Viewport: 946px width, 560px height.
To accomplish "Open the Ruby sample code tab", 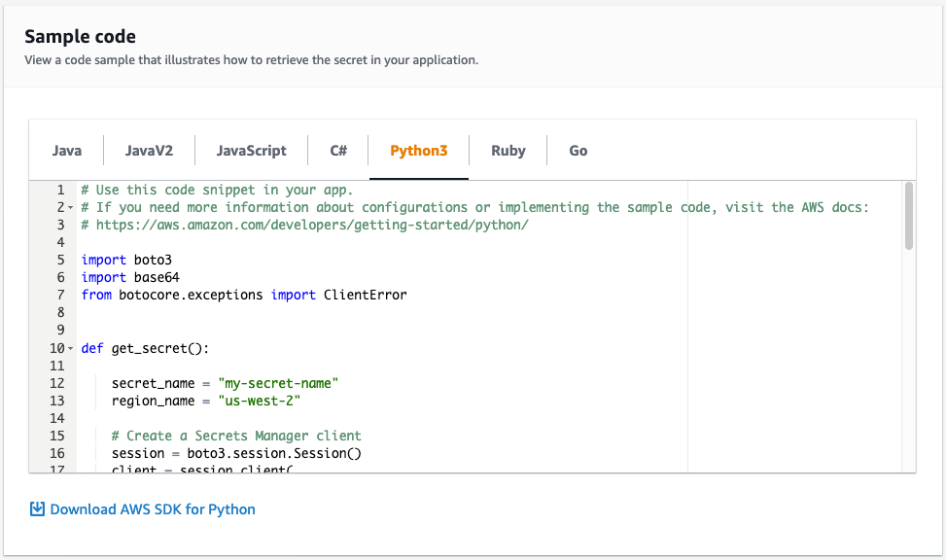I will pos(508,150).
